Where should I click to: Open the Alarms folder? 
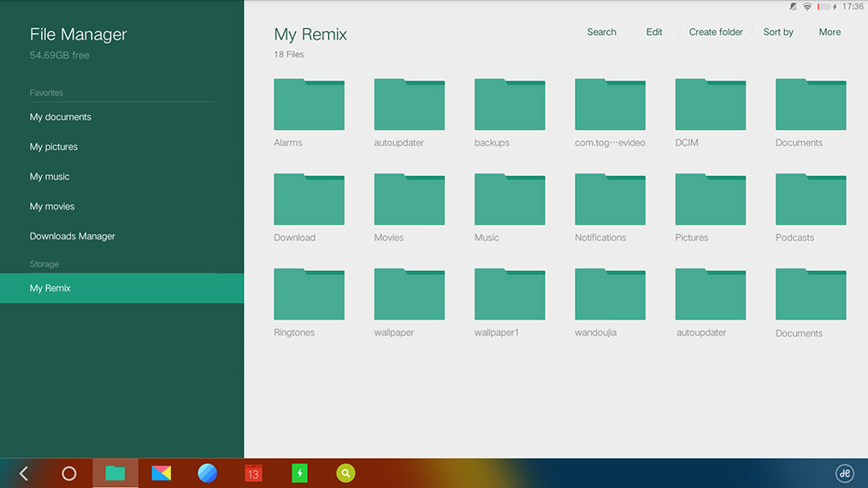309,104
